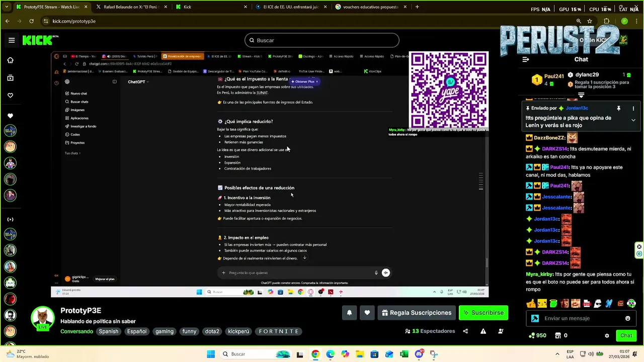644x362 pixels.
Task: Enable notifications with the bell button
Action: pos(349,313)
